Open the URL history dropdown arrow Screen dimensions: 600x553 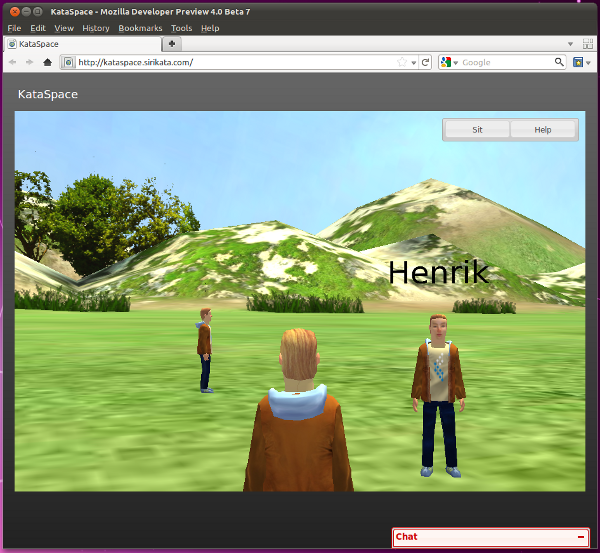(x=414, y=63)
